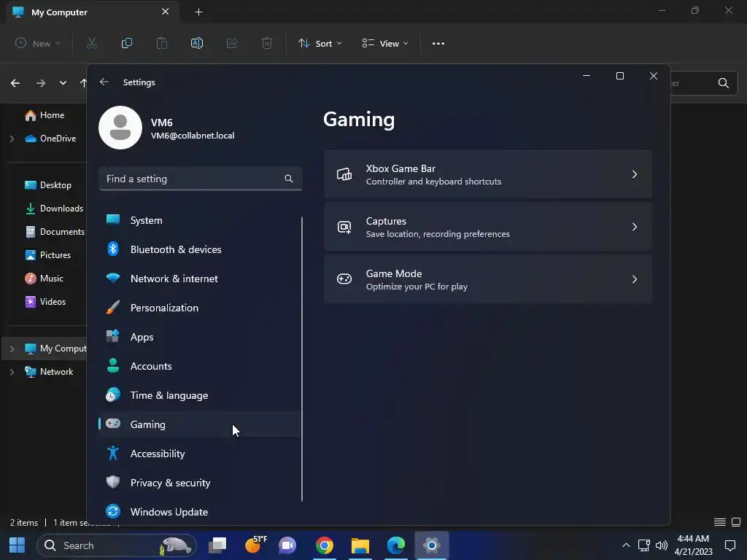
Task: Open the Apps settings section
Action: coord(200,337)
